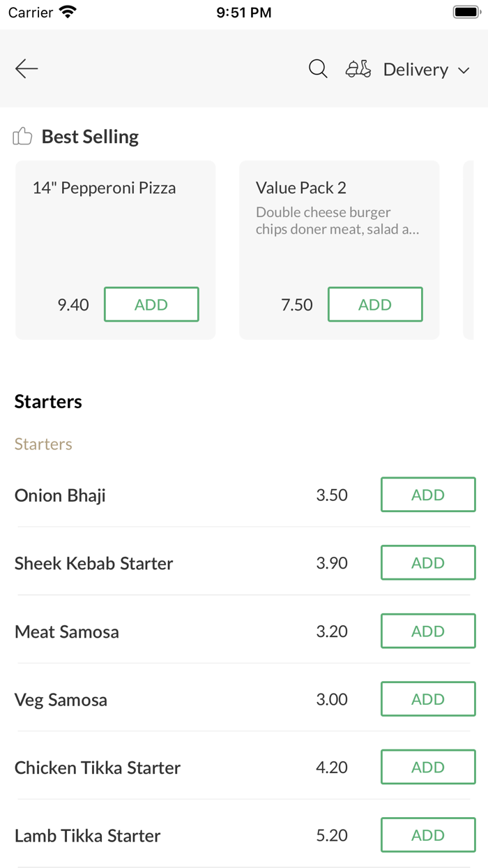Tap the Onion Bhaji item name
Image resolution: width=488 pixels, height=868 pixels.
60,495
